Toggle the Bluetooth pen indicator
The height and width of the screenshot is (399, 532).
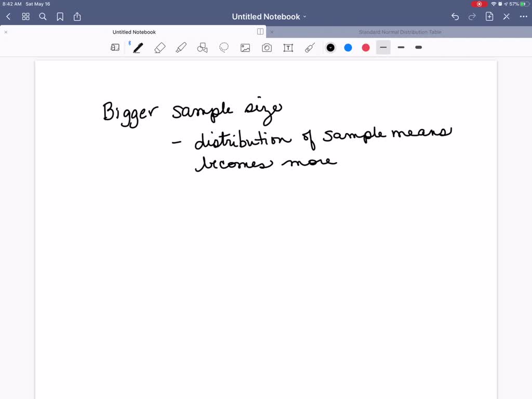tap(129, 44)
